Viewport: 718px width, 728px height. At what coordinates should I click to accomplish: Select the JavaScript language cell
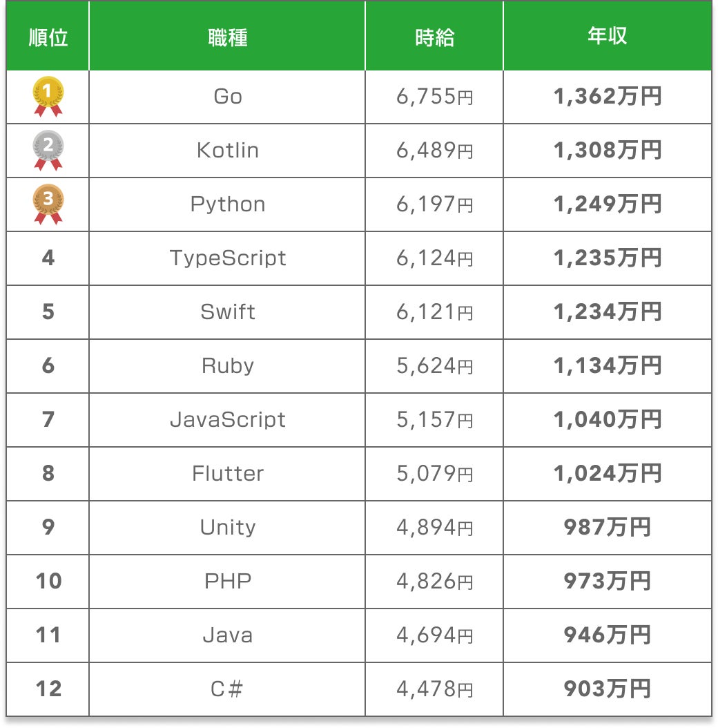click(227, 420)
